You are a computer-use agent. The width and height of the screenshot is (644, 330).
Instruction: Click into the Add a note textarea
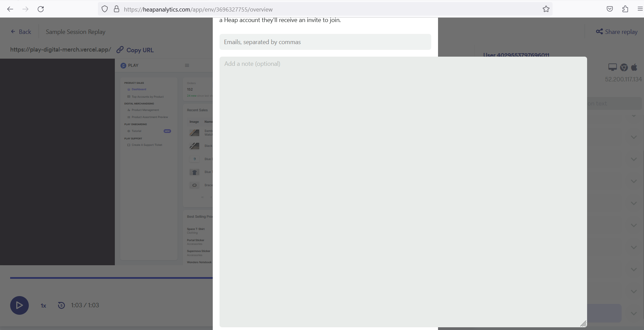click(x=403, y=192)
